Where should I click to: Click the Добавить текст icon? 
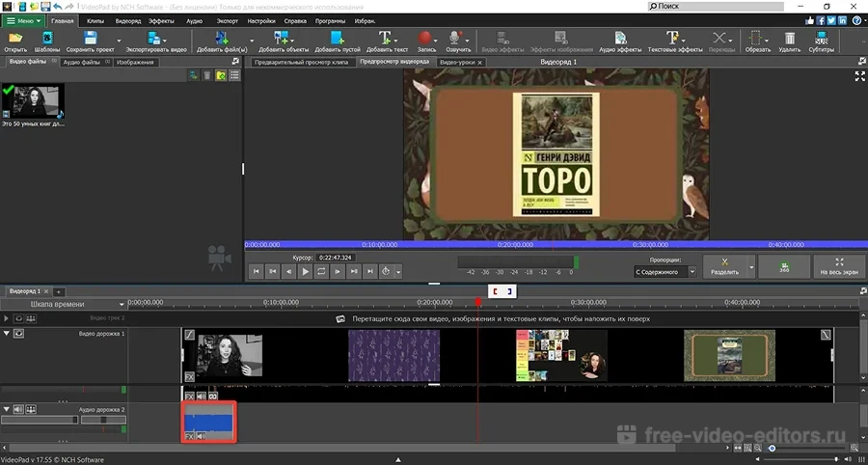385,38
